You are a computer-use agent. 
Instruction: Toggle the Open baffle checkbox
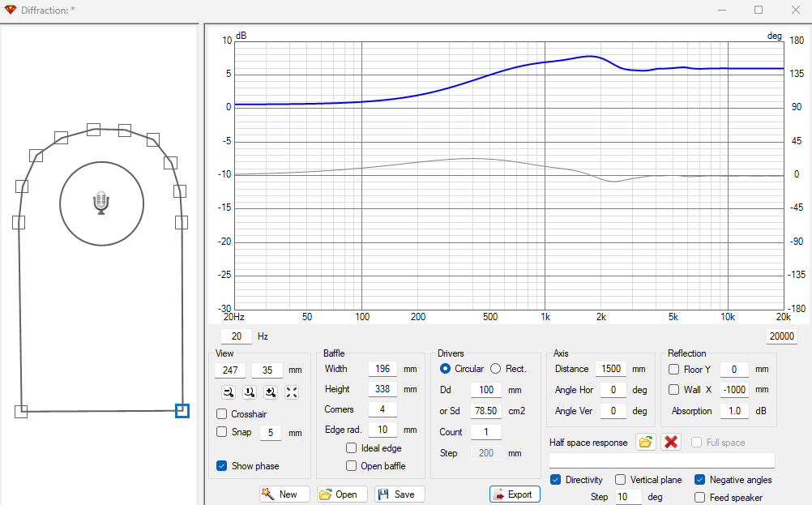click(351, 465)
